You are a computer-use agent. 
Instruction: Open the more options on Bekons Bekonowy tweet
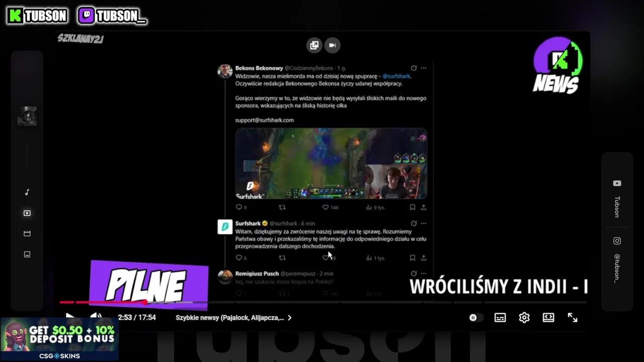pos(424,68)
